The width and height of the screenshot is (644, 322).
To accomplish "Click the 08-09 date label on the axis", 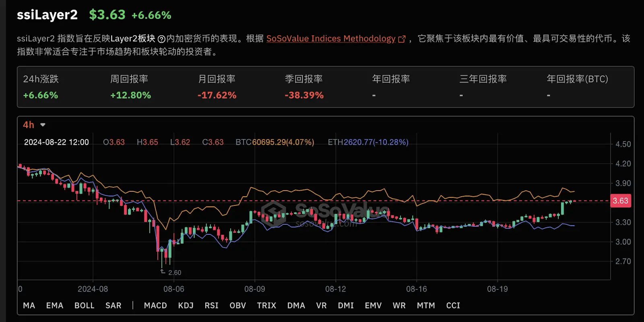I will click(x=255, y=289).
